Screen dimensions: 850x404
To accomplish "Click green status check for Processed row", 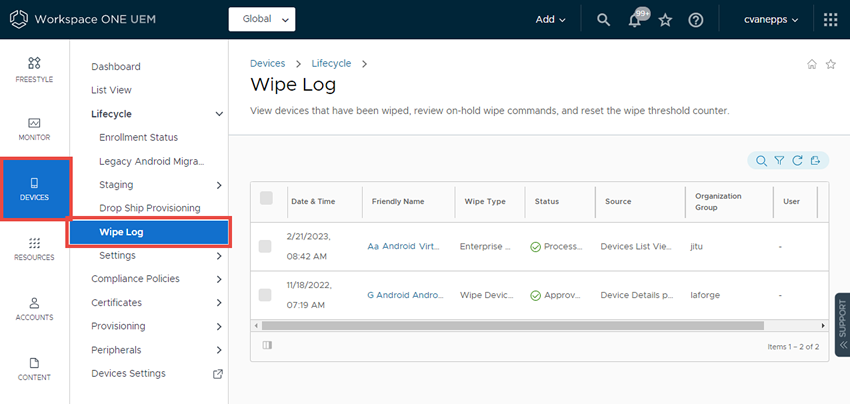I will 536,247.
